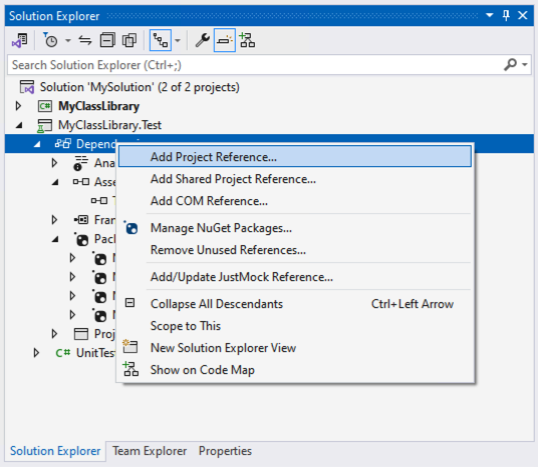Expand the MyClassLibrary project node
Image resolution: width=538 pixels, height=467 pixels.
pos(19,106)
